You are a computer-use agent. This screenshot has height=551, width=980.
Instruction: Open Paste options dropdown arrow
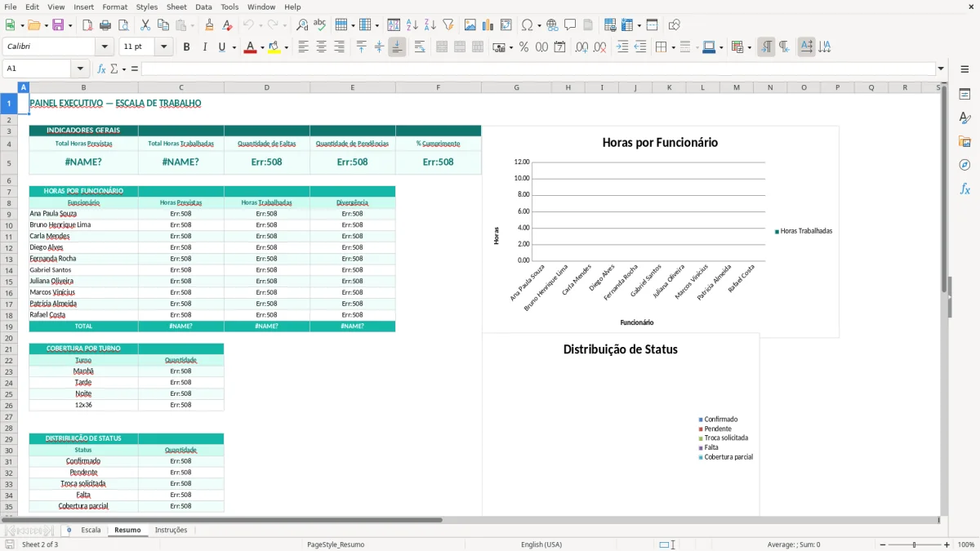point(193,25)
